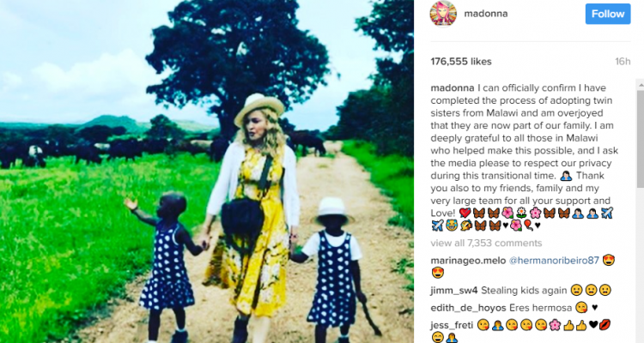Open the 176,555 likes list
644x343 pixels.
pyautogui.click(x=461, y=62)
